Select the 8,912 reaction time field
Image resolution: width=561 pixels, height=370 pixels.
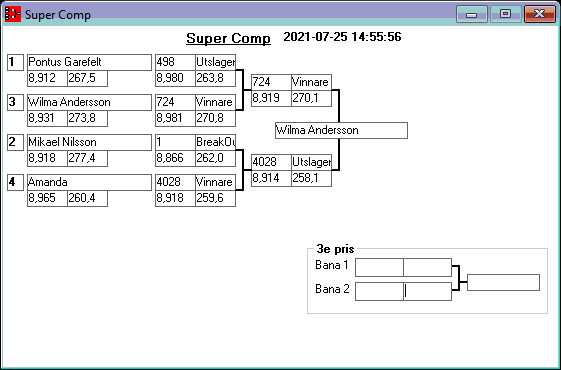point(48,78)
